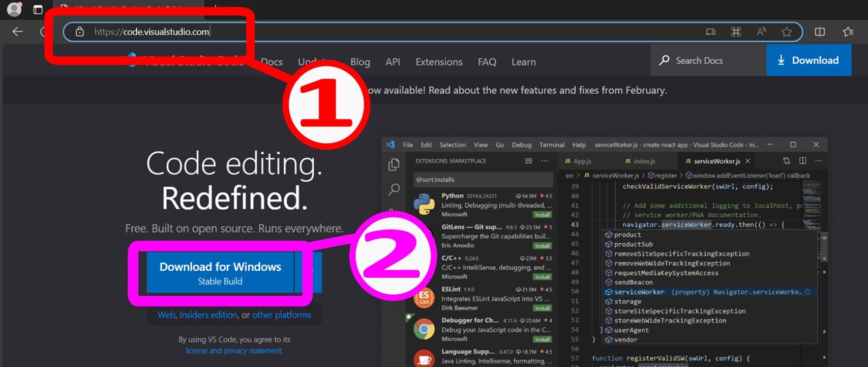Open the Learn nav item
868x367 pixels.
coord(523,62)
